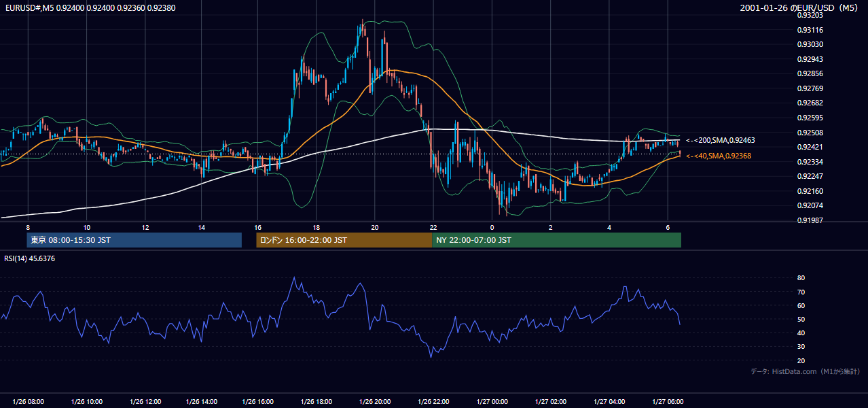Click price axis value 0.92421

coord(810,147)
